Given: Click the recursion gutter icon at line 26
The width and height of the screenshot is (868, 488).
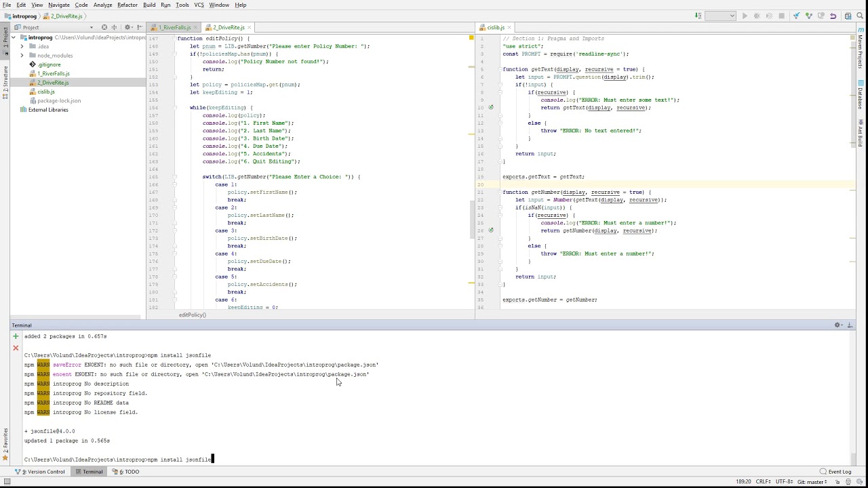Looking at the screenshot, I should [x=491, y=230].
